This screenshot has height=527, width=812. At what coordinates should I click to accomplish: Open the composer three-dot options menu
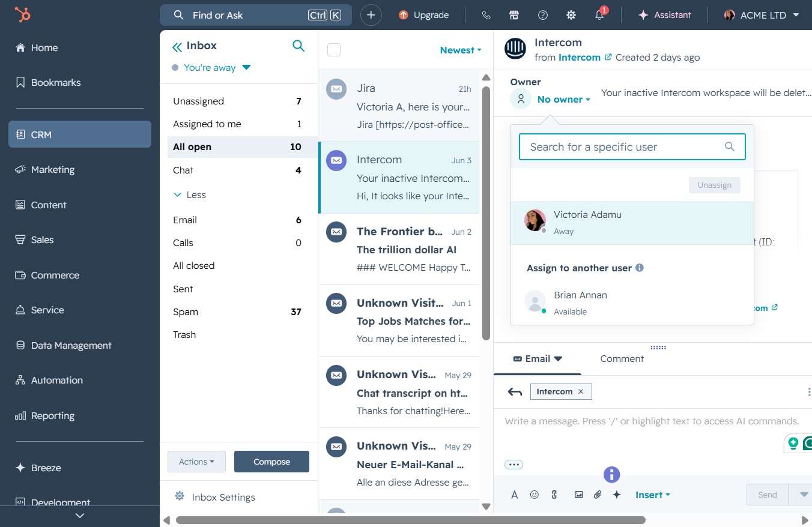(809, 392)
